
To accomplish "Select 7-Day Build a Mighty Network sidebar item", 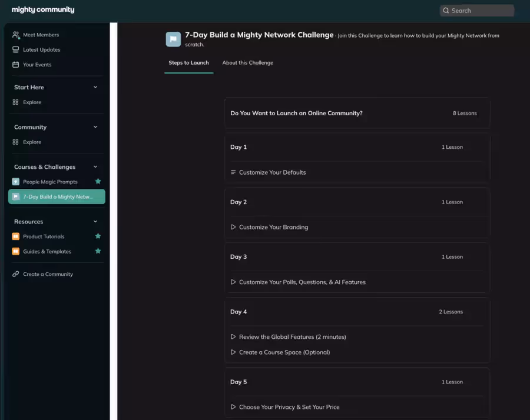I will 57,196.
